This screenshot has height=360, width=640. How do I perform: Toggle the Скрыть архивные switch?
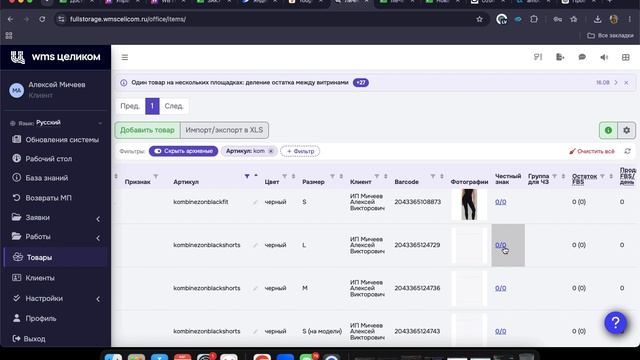click(x=184, y=151)
